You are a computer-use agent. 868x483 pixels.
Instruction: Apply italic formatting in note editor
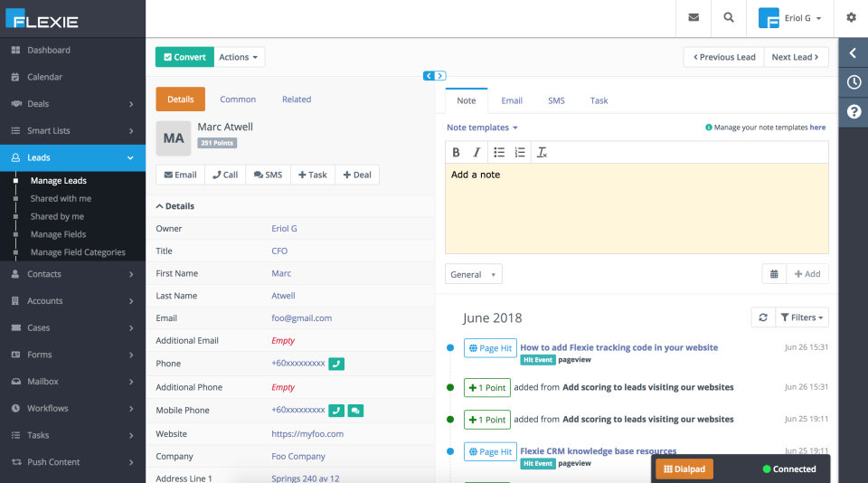coord(476,152)
